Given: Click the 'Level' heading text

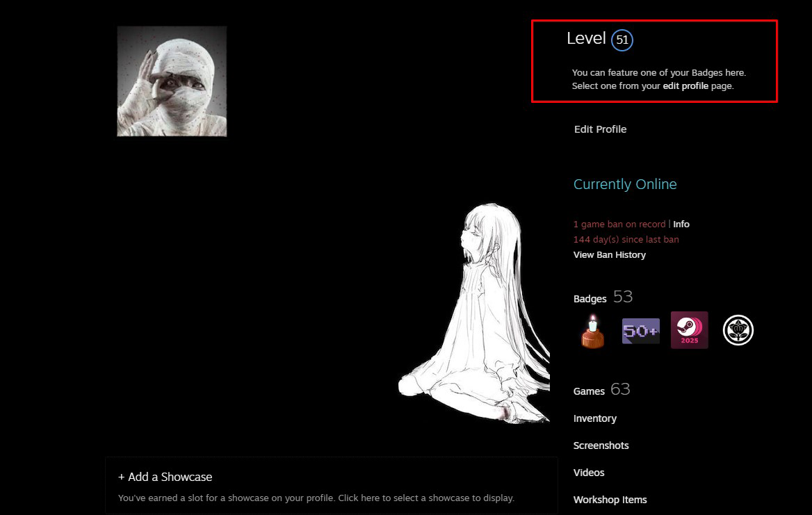Looking at the screenshot, I should [586, 39].
